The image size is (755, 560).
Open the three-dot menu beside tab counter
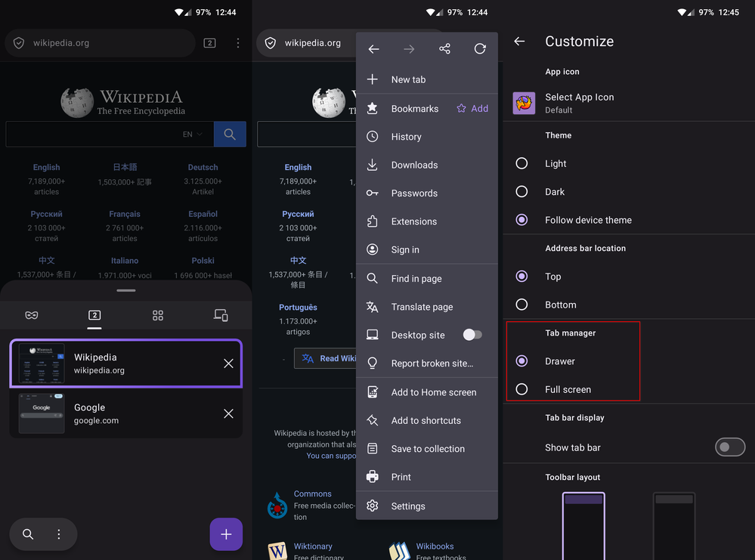pos(238,43)
